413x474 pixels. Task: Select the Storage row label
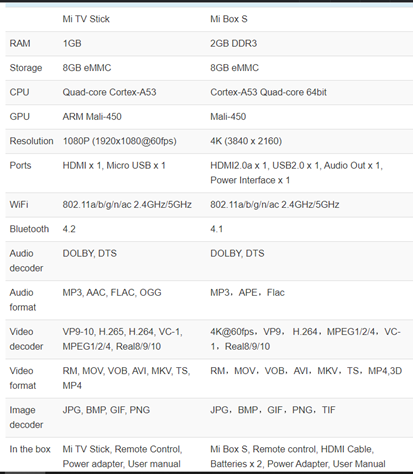(26, 68)
